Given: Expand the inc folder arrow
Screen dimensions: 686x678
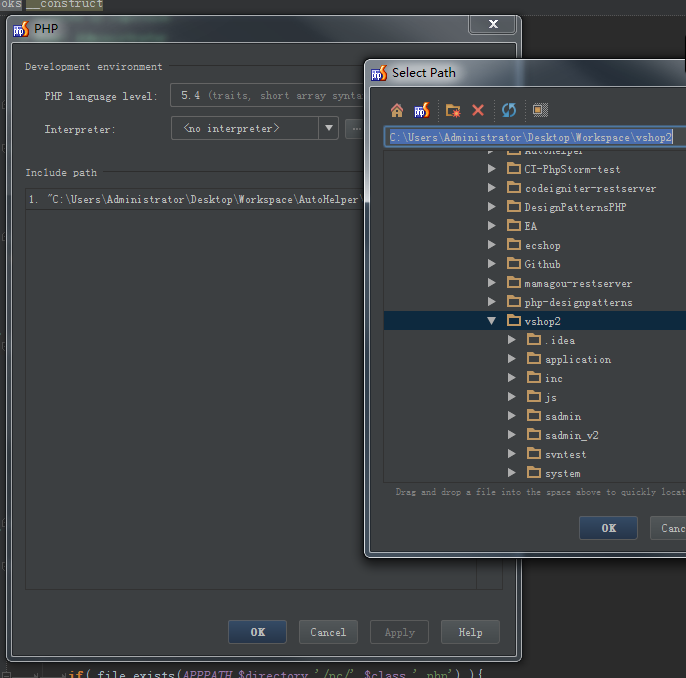Looking at the screenshot, I should 512,378.
